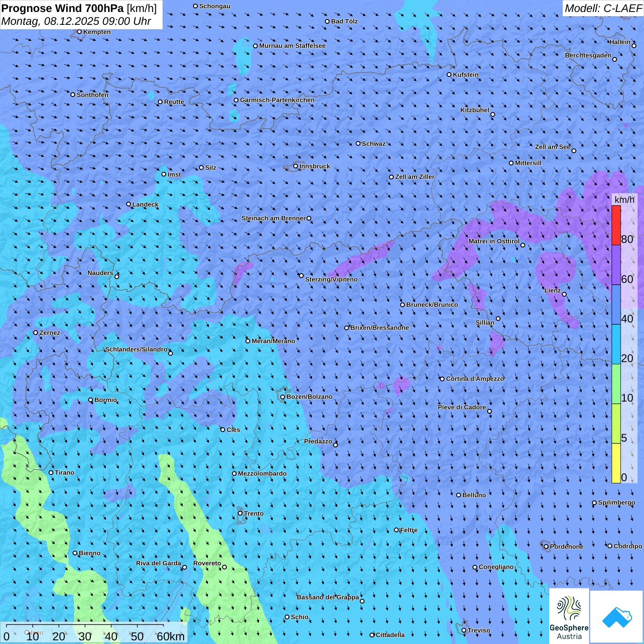Click the 'Cortina d'Ampezzo' label
The width and height of the screenshot is (644, 644).
pos(475,379)
